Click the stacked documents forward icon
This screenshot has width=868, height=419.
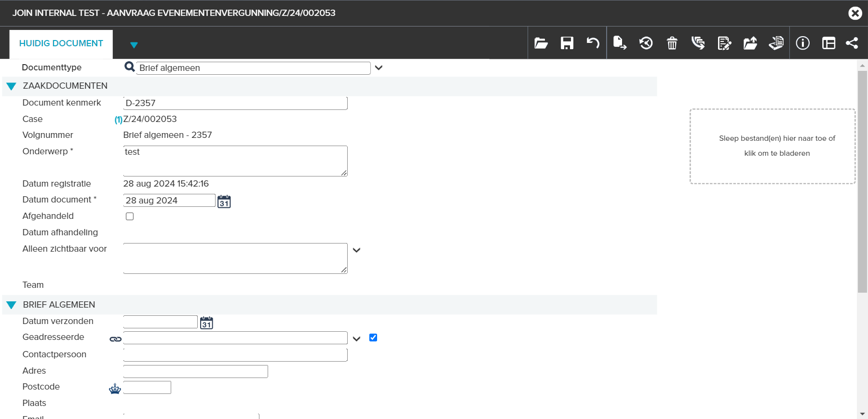[x=698, y=43]
